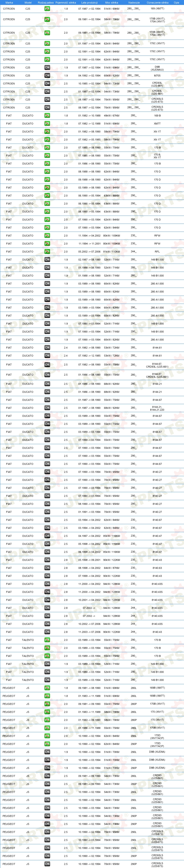Click ON diesel icon in Citroen D9B (XUD9A/U) row
This screenshot has height=868, width=184.
tap(47, 68)
